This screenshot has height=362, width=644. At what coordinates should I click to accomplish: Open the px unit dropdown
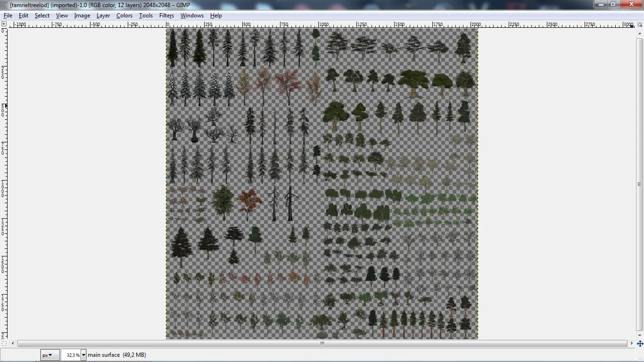[50, 355]
